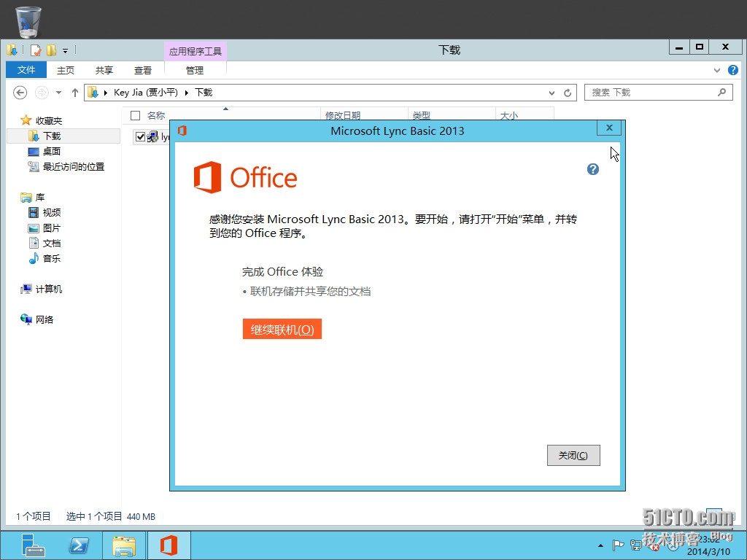747x560 pixels.
Task: Refresh the 下载 folder view
Action: [x=568, y=93]
